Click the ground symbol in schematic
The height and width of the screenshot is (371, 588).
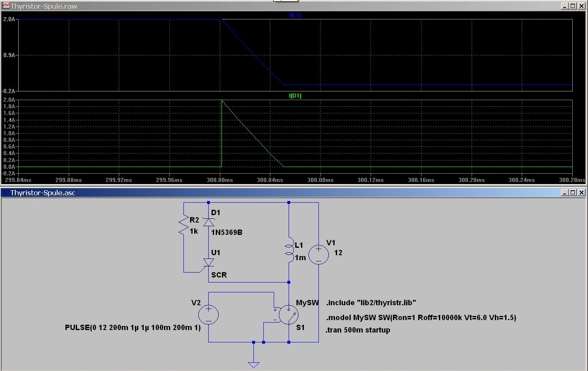pyautogui.click(x=253, y=364)
